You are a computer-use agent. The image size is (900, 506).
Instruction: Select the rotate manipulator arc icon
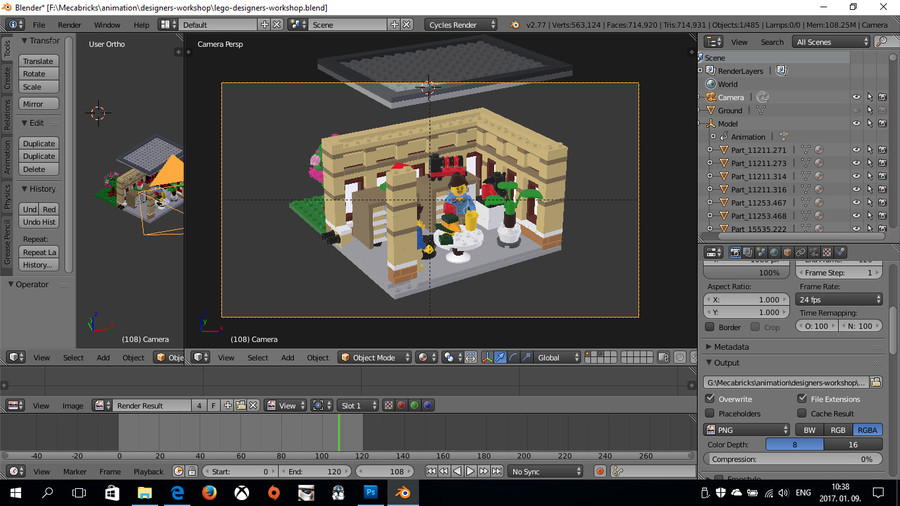514,357
